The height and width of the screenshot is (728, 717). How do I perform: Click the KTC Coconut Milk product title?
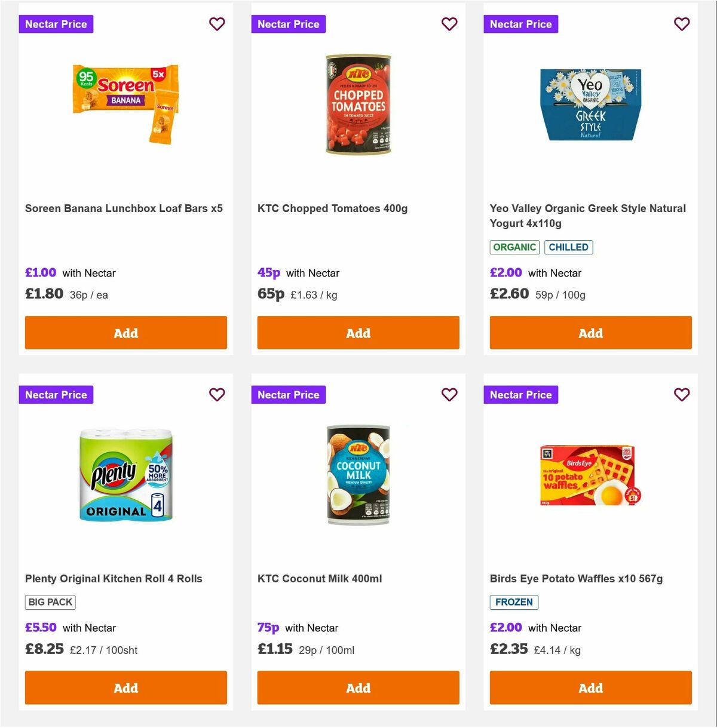320,578
